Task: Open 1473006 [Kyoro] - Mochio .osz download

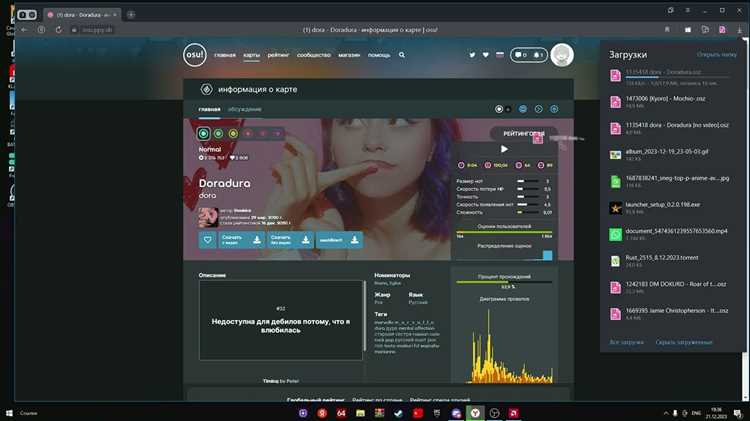Action: (671, 102)
